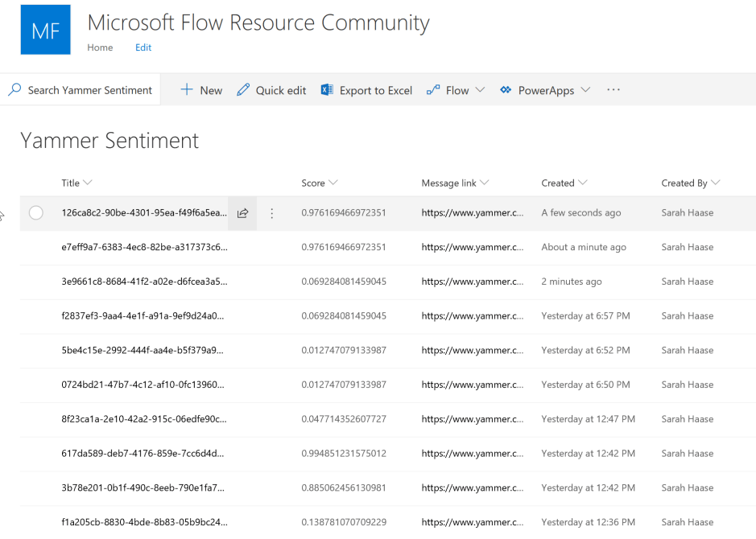Click the Excel icon for Export to Excel

(327, 90)
